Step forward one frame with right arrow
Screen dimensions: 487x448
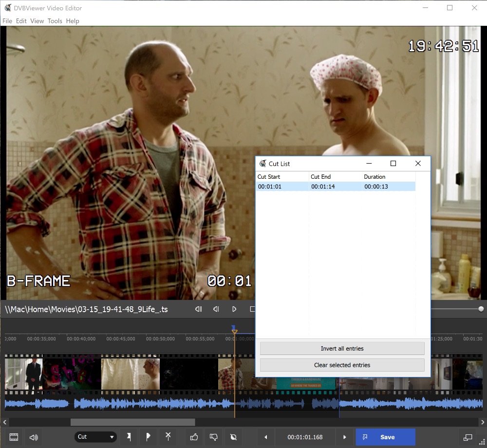click(x=345, y=437)
